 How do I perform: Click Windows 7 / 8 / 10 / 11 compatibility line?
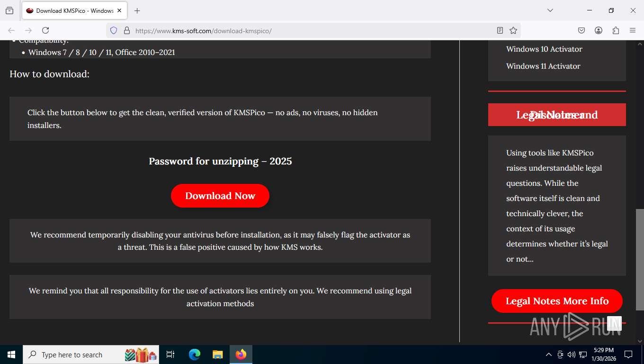coord(101,52)
